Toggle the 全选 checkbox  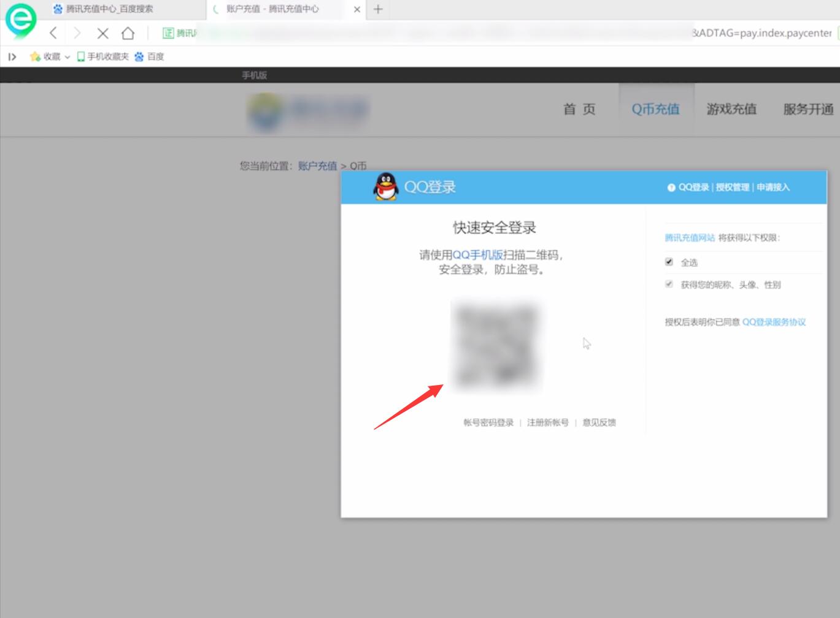669,262
